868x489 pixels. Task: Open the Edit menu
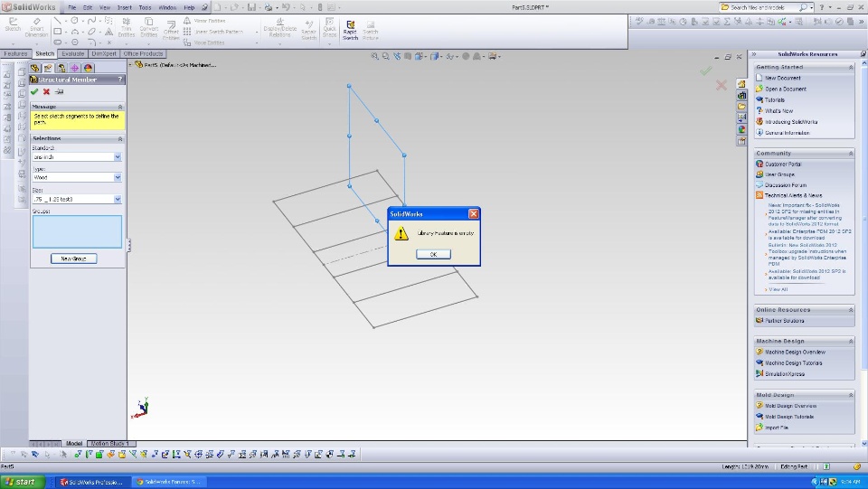pos(88,8)
